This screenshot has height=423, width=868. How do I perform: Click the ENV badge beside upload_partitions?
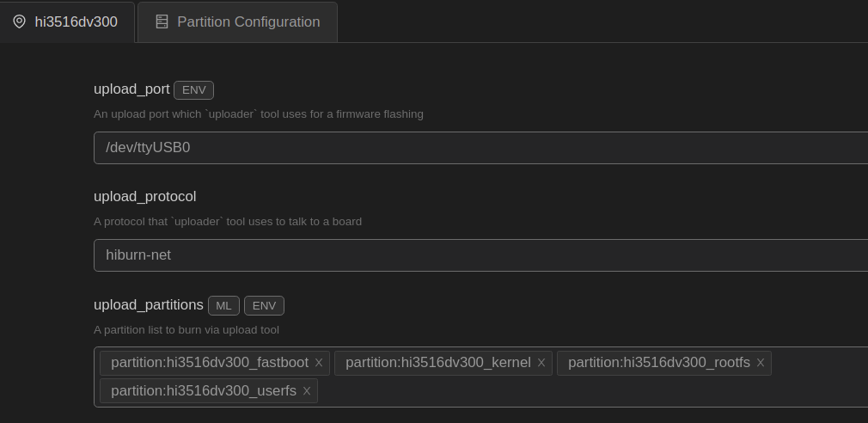tap(264, 305)
